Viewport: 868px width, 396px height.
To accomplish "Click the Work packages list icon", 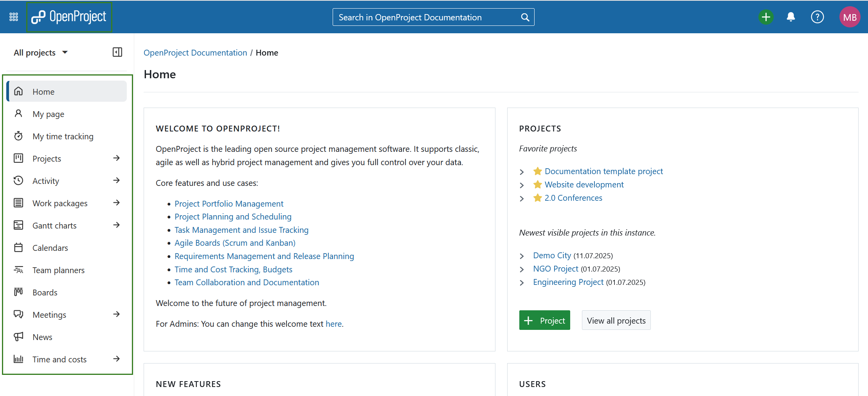I will pyautogui.click(x=18, y=203).
